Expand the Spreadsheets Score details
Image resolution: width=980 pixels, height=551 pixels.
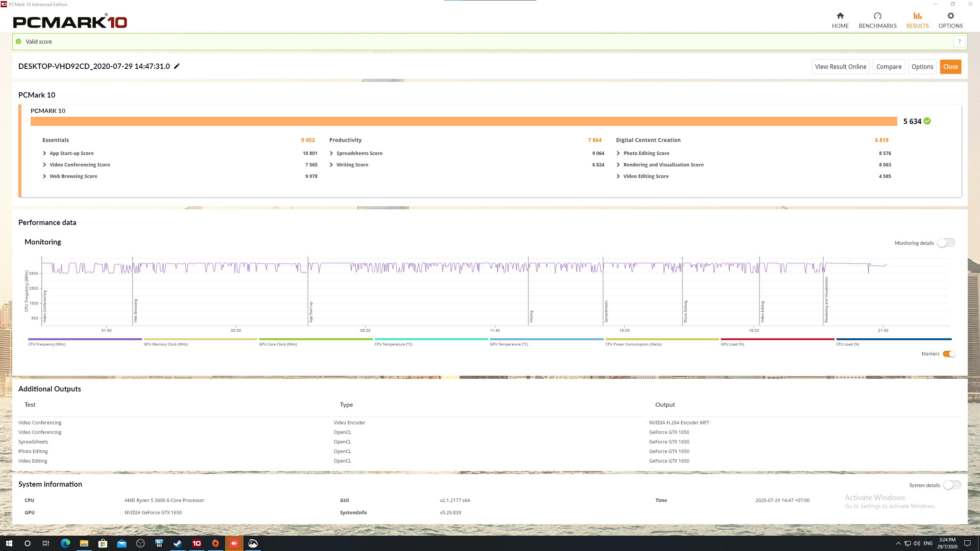(332, 153)
